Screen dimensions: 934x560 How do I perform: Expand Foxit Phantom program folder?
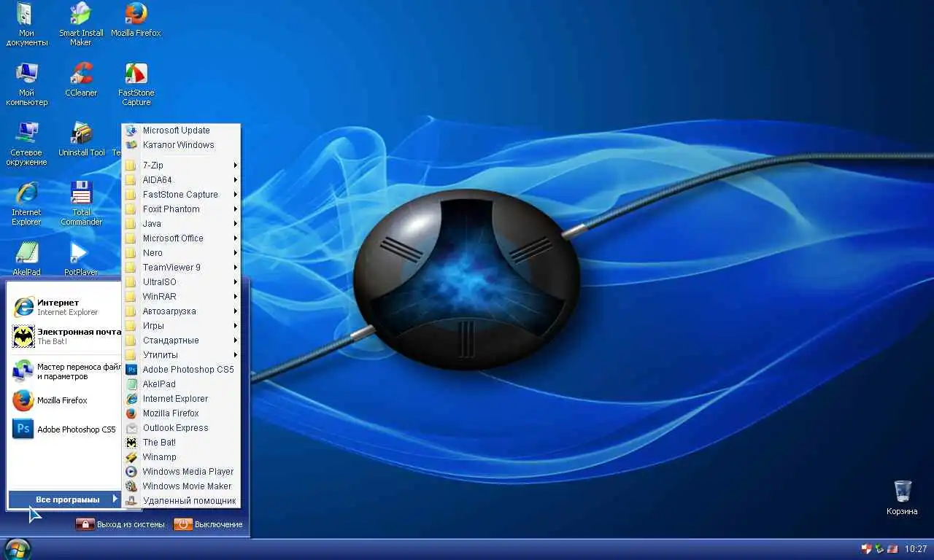pyautogui.click(x=182, y=209)
